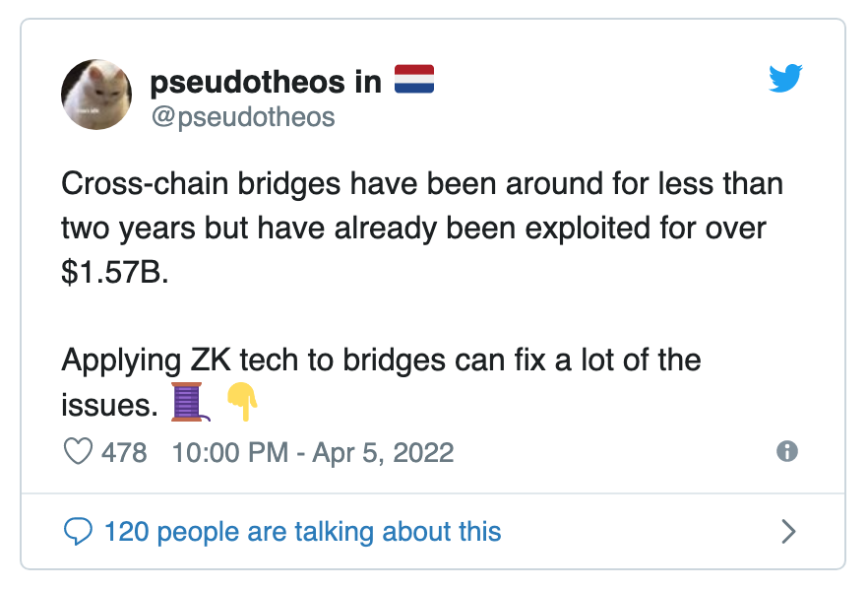Click the pointing down hand emoji
This screenshot has width=868, height=589.
(x=243, y=402)
